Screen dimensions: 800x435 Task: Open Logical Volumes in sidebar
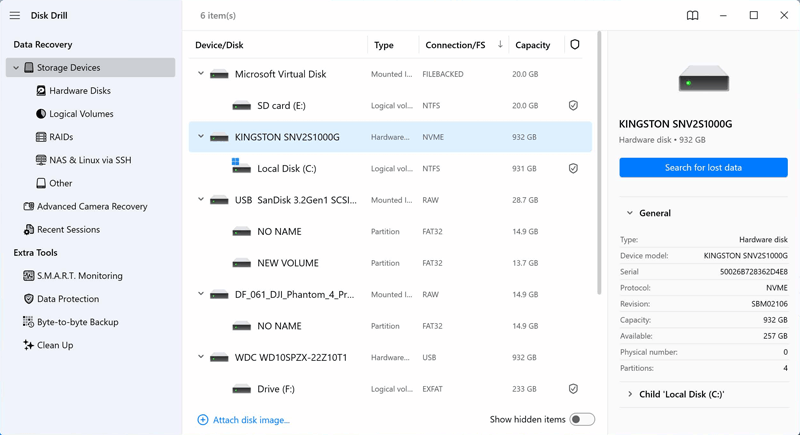pos(81,114)
